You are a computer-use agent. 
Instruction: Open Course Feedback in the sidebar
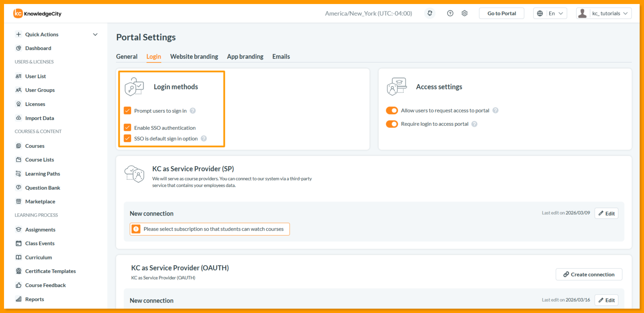tap(46, 285)
